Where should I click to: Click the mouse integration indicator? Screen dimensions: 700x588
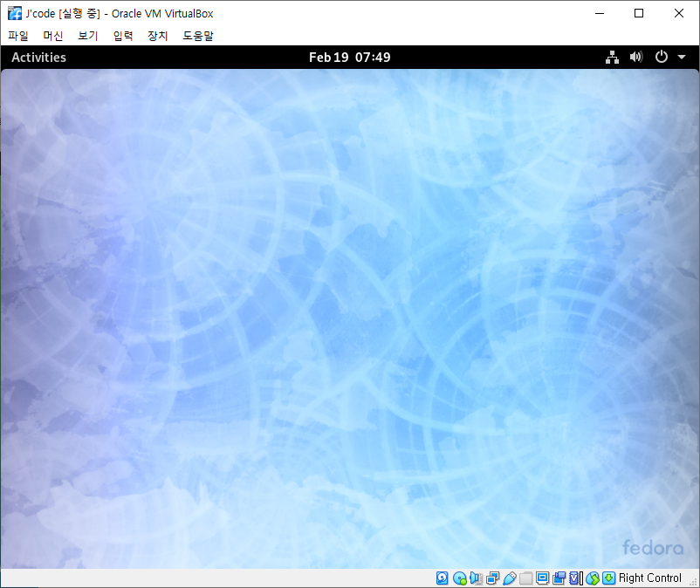(593, 578)
